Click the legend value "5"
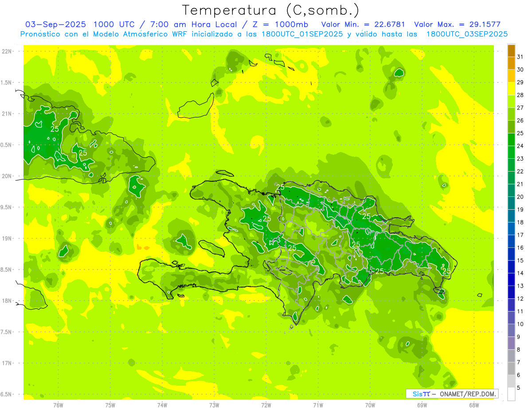532x411 pixels. coord(519,388)
